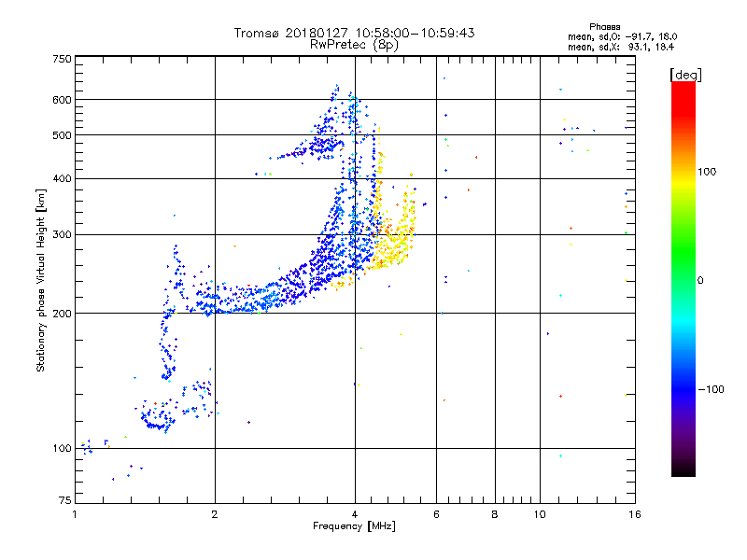Click the 'Stationary phase Virtual Height [km]' label
The image size is (747, 560).
point(41,280)
